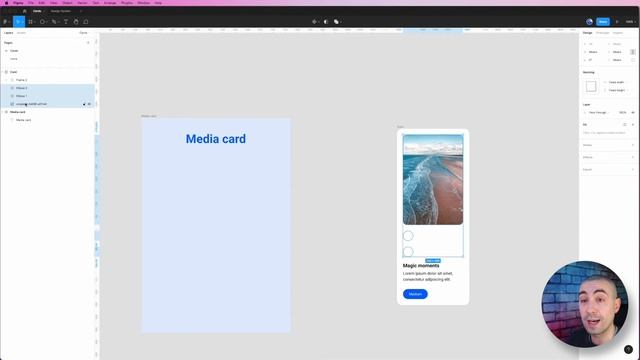Click the blue Share button
The height and width of the screenshot is (360, 640).
603,22
